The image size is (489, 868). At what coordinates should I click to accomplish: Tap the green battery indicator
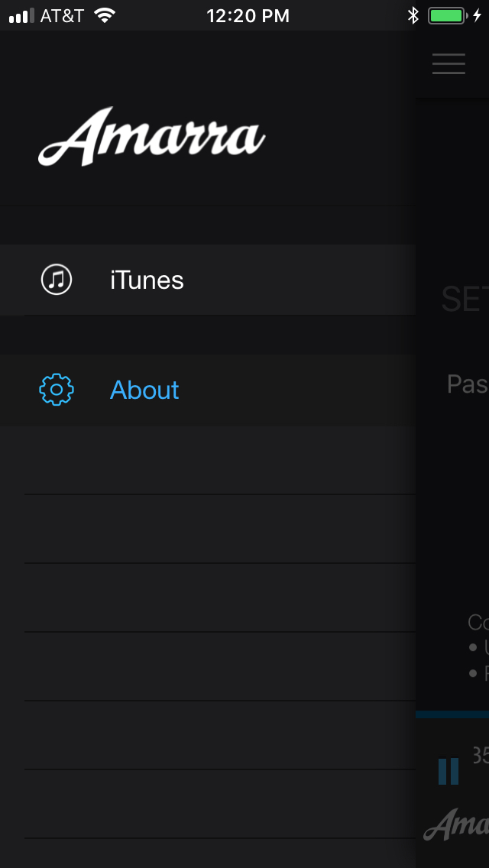pyautogui.click(x=448, y=15)
